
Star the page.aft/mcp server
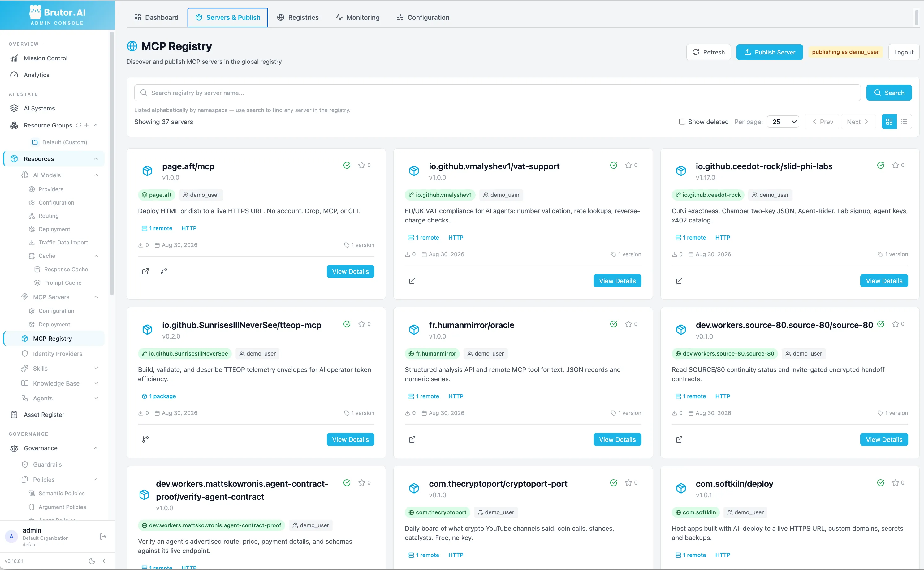pyautogui.click(x=361, y=165)
